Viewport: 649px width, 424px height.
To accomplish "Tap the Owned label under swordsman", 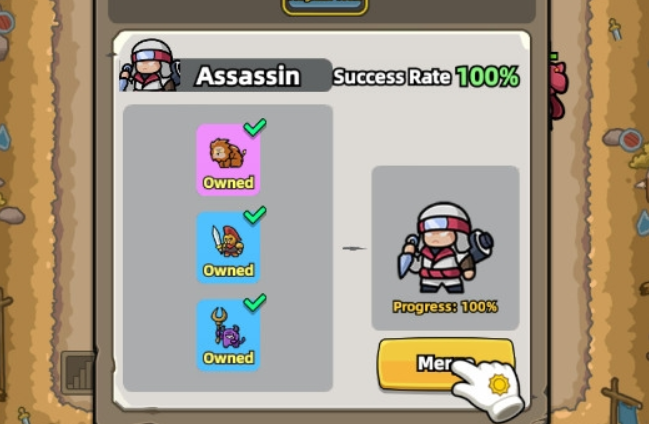I will pos(228,270).
